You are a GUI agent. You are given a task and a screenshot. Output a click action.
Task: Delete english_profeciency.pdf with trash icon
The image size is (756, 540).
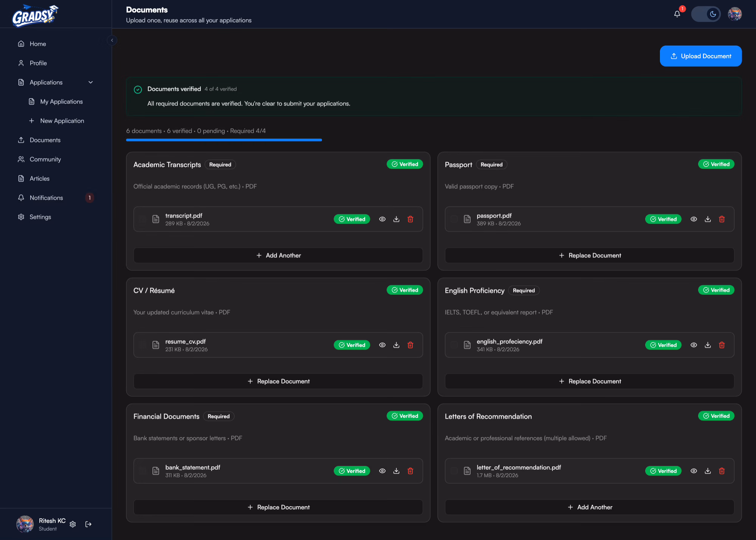[x=722, y=345]
